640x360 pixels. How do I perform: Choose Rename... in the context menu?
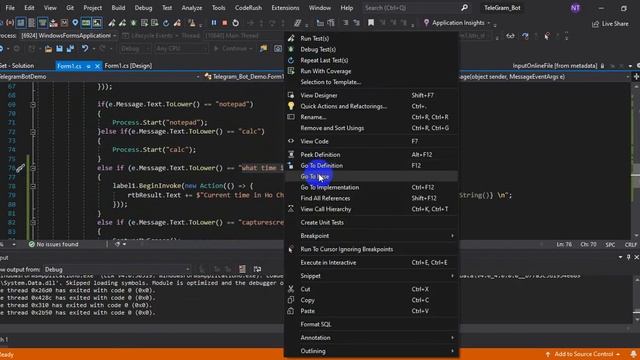pos(371,117)
